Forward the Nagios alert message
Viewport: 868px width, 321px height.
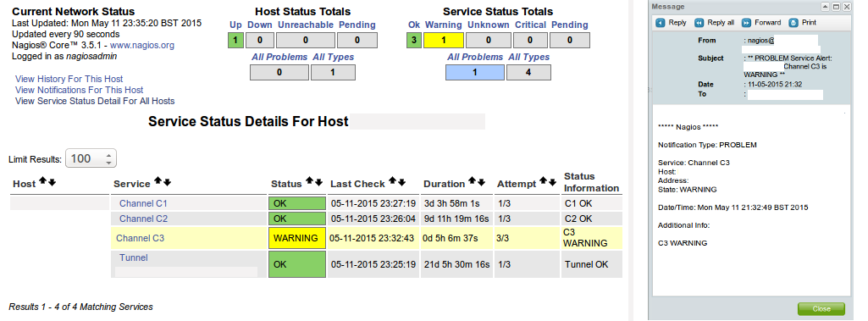[761, 23]
